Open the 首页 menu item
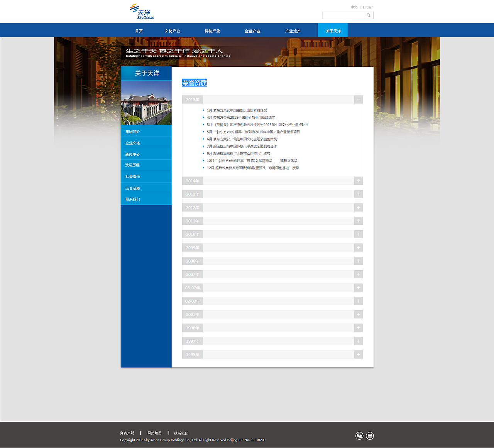The image size is (494, 448). tap(139, 31)
